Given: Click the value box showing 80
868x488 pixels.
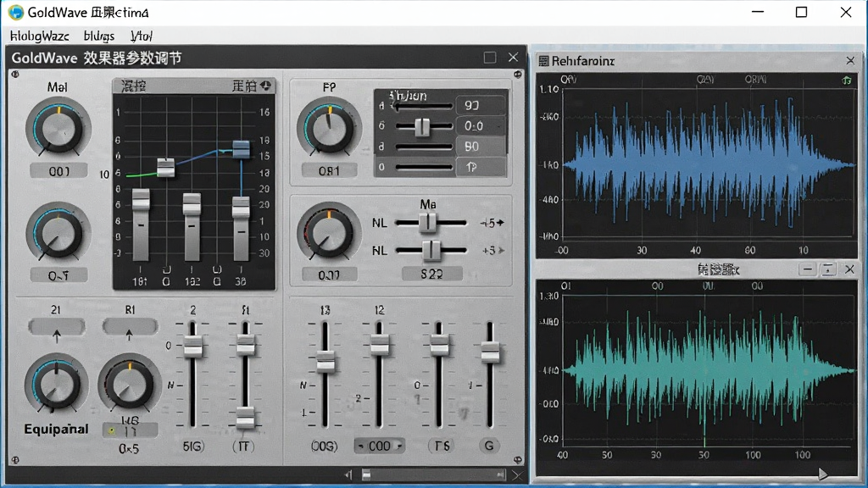Looking at the screenshot, I should (x=481, y=147).
